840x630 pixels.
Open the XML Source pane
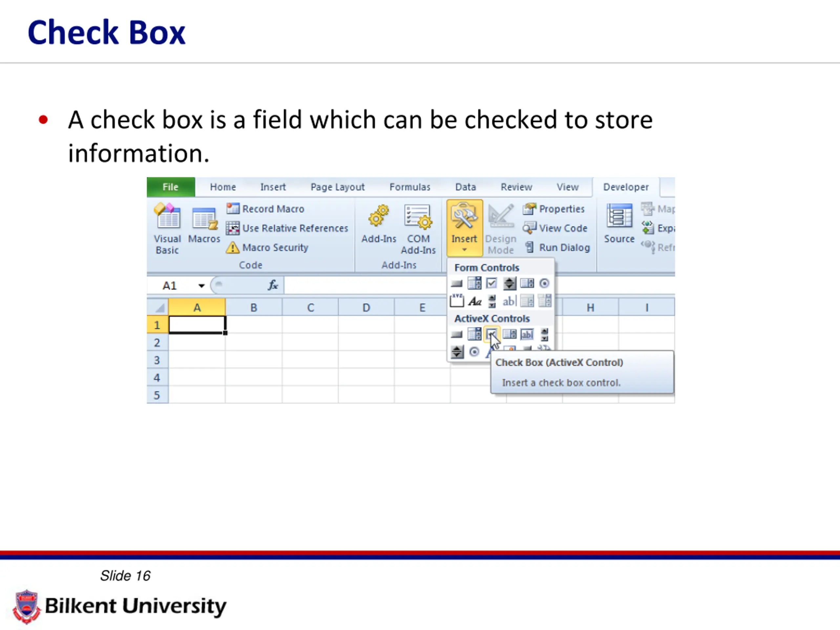tap(619, 223)
